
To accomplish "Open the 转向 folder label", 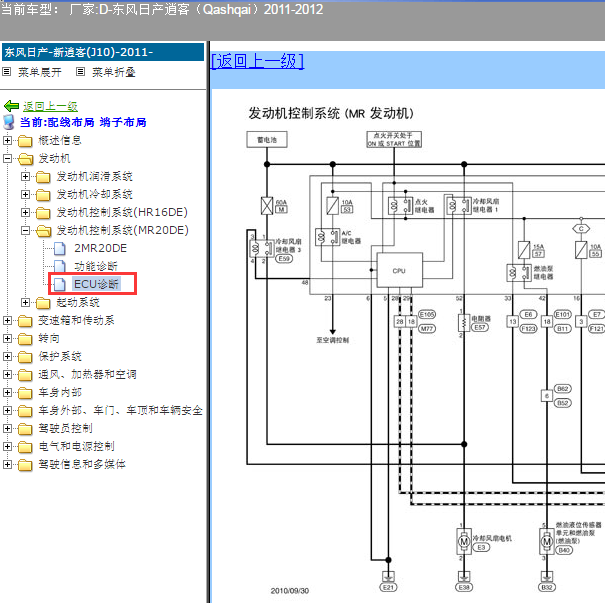I will 49,338.
